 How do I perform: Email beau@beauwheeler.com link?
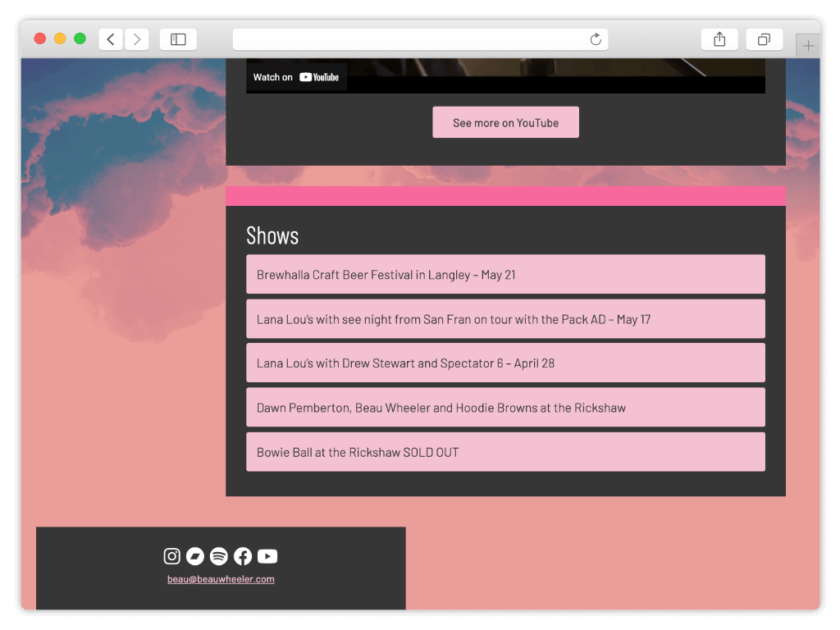(221, 579)
